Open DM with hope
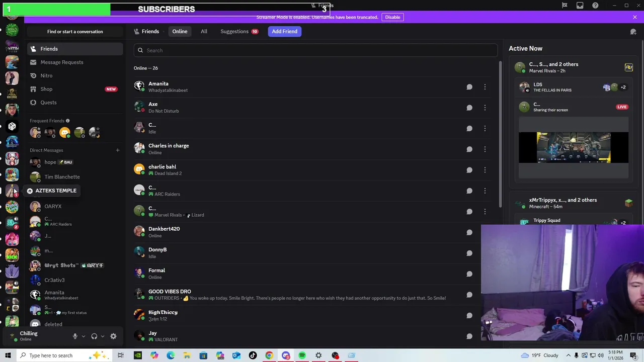 pos(75,162)
